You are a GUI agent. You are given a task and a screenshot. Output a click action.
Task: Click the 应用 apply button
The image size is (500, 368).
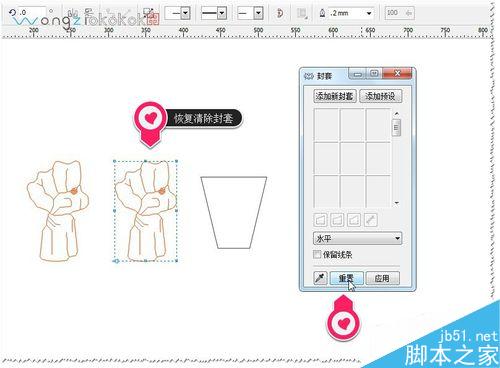click(x=382, y=278)
